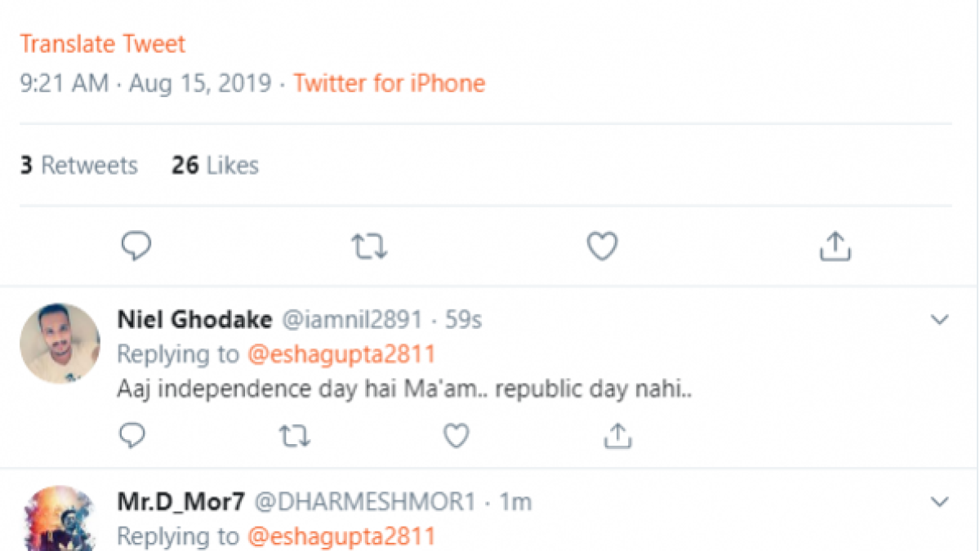Image resolution: width=980 pixels, height=551 pixels.
Task: Expand options chevron on Niel Ghodake's reply
Action: tap(940, 320)
